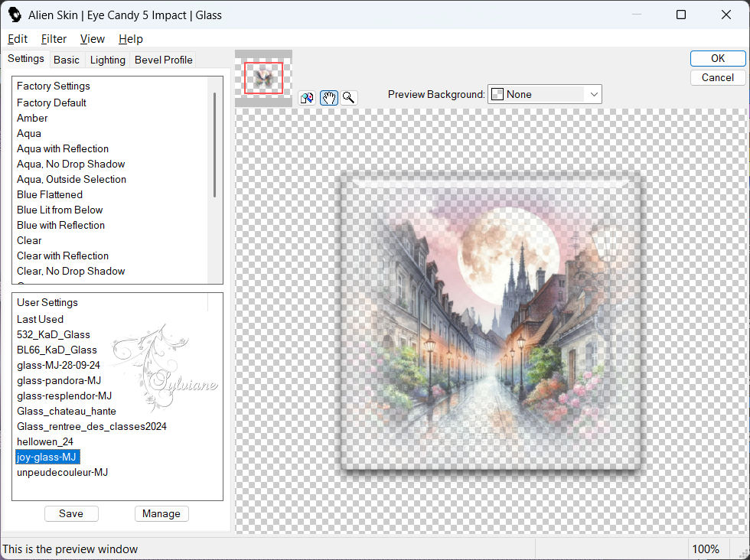
Task: Switch to the Basic tab
Action: 67,60
